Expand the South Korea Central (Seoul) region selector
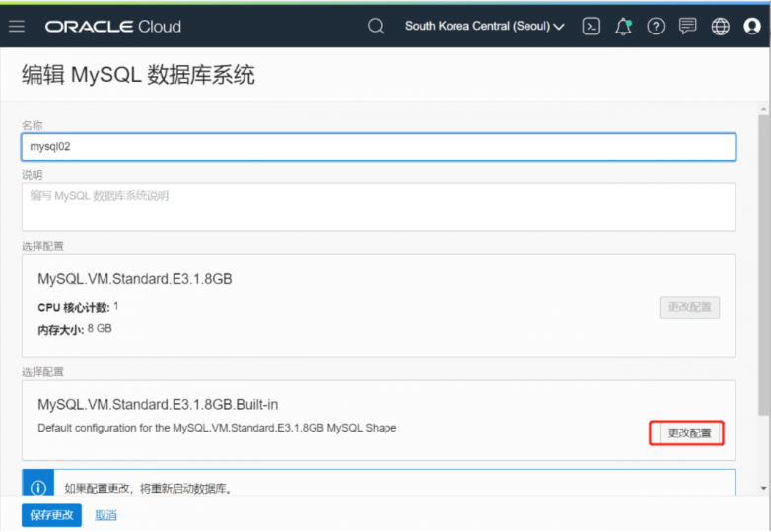 point(485,26)
